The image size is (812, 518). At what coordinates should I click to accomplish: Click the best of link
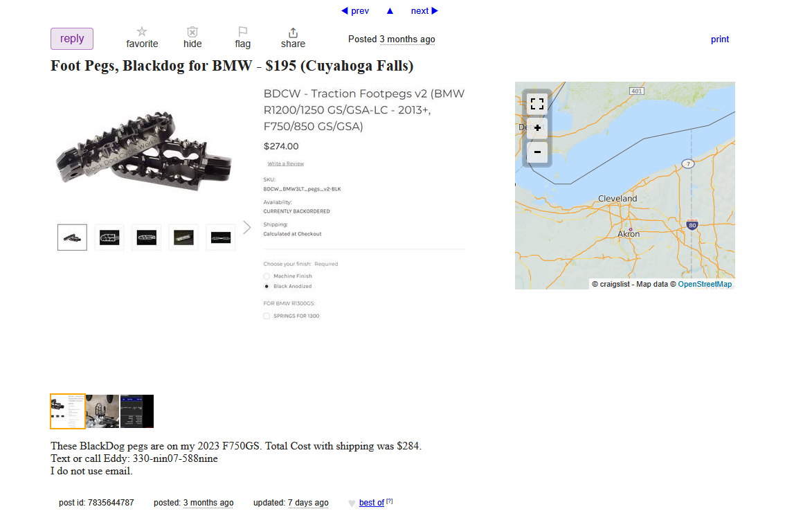click(x=371, y=503)
